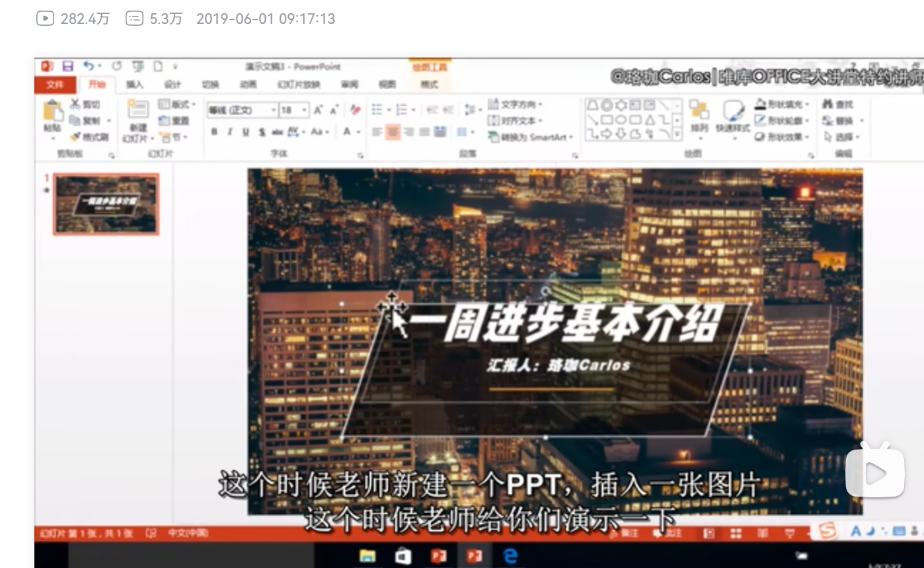Toggle text shadow S button
This screenshot has width=924, height=568.
[x=262, y=132]
